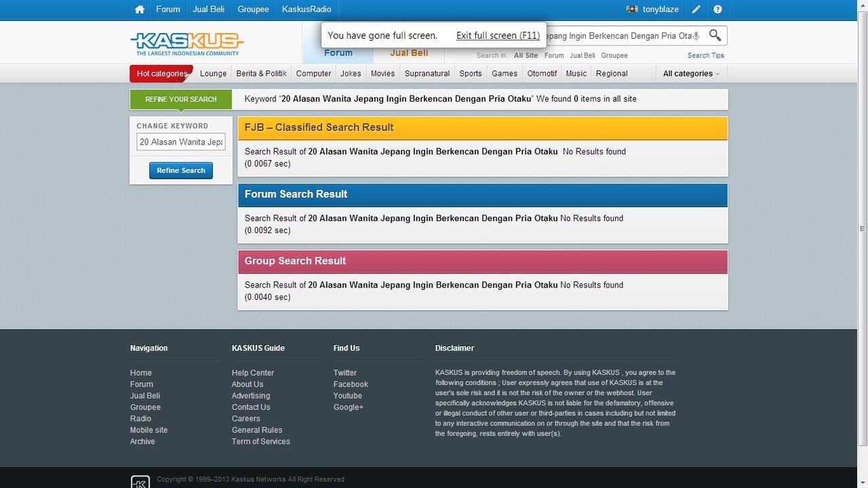Focus the top search query box
The height and width of the screenshot is (488, 868).
tap(617, 35)
